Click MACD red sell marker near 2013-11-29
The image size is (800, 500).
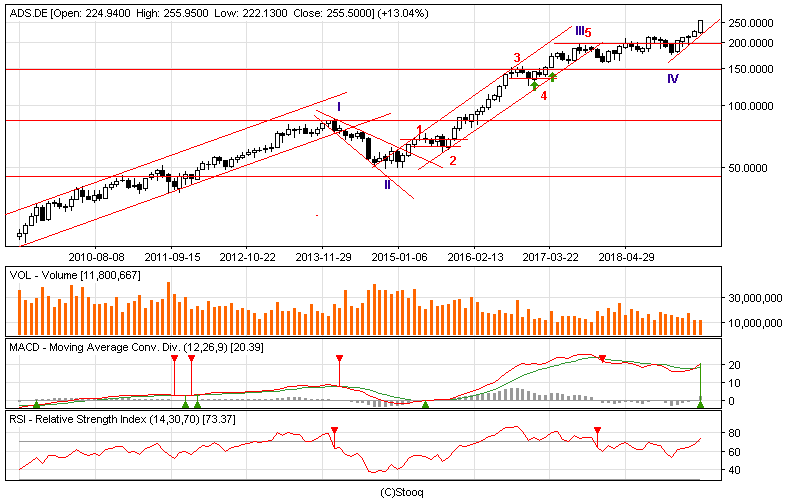click(x=339, y=359)
